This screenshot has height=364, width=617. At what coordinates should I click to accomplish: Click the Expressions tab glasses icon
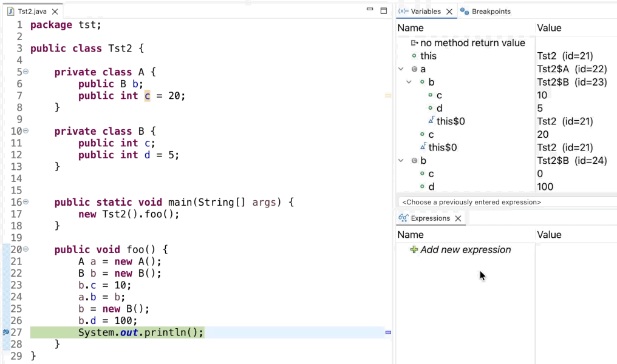point(403,218)
